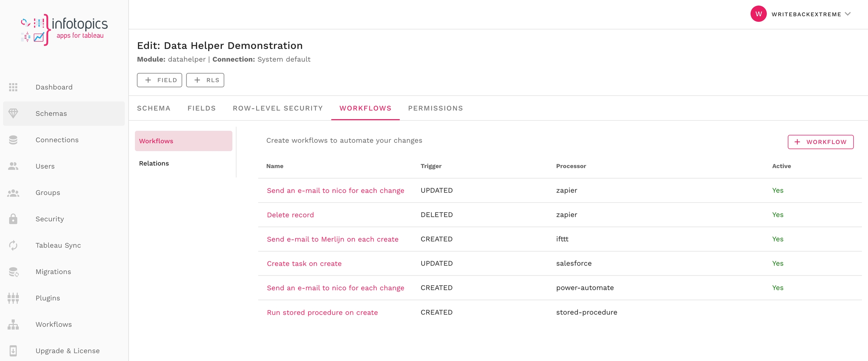Click the Security lock icon
This screenshot has width=868, height=361.
pos(13,219)
